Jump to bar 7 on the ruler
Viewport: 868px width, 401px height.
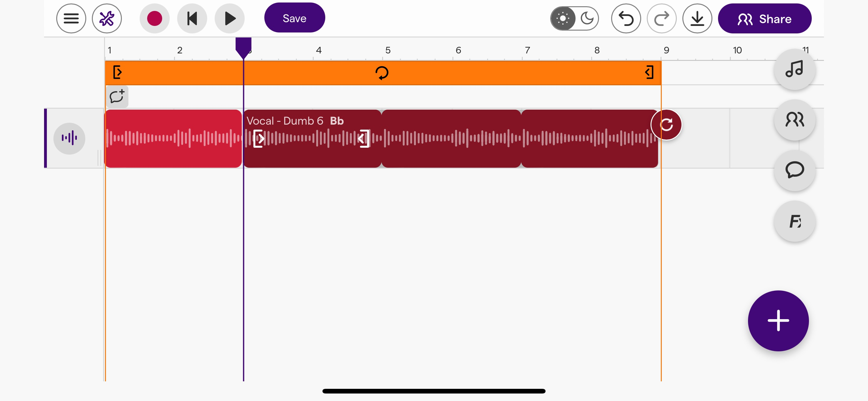click(x=527, y=50)
